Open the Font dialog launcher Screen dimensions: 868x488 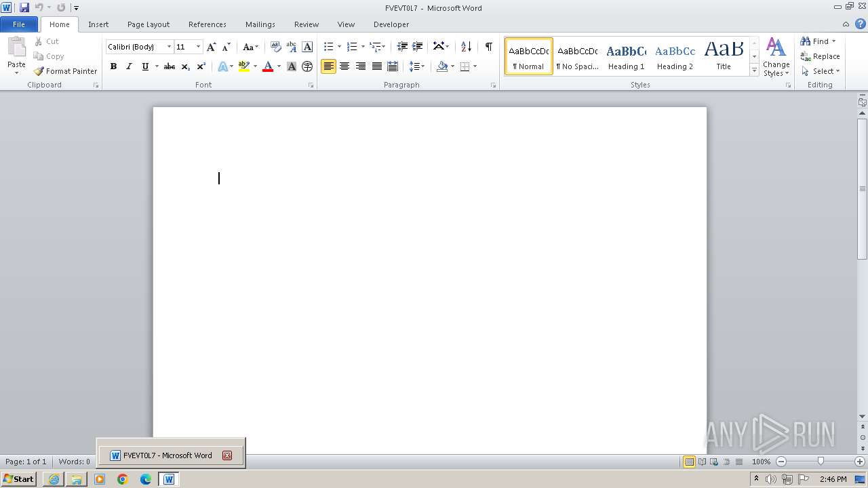click(x=311, y=85)
